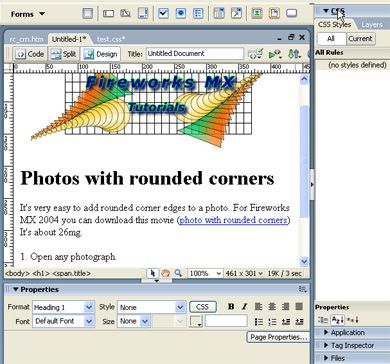Click the Page Properties button
Image resolution: width=390 pixels, height=364 pixels.
pos(278,337)
